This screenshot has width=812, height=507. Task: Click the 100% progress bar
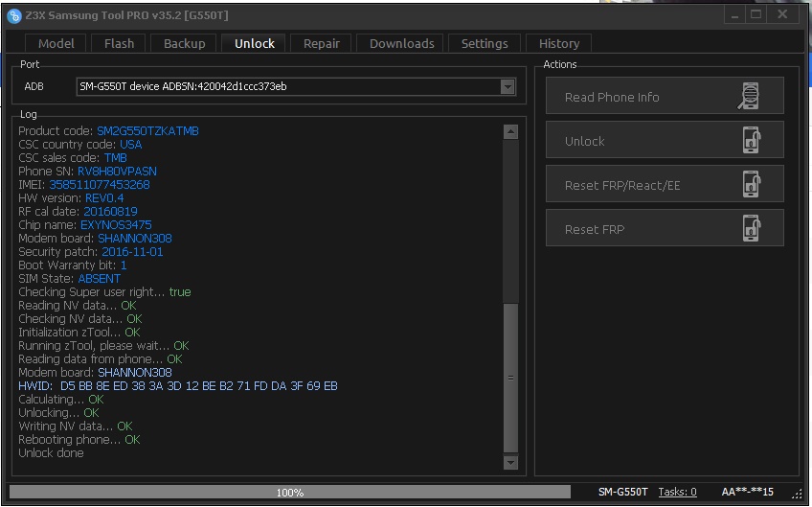[x=290, y=492]
